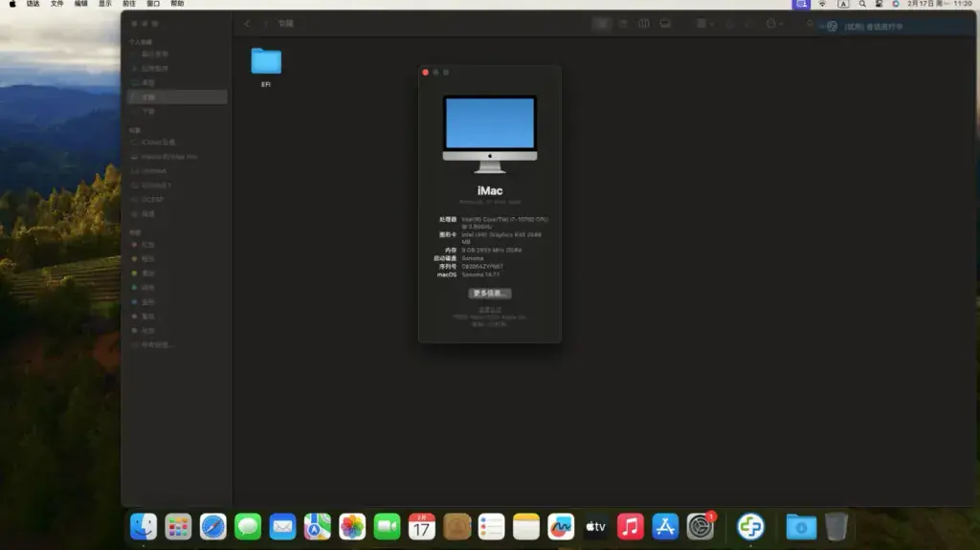
Task: Open Maps from the Dock
Action: coord(318,526)
